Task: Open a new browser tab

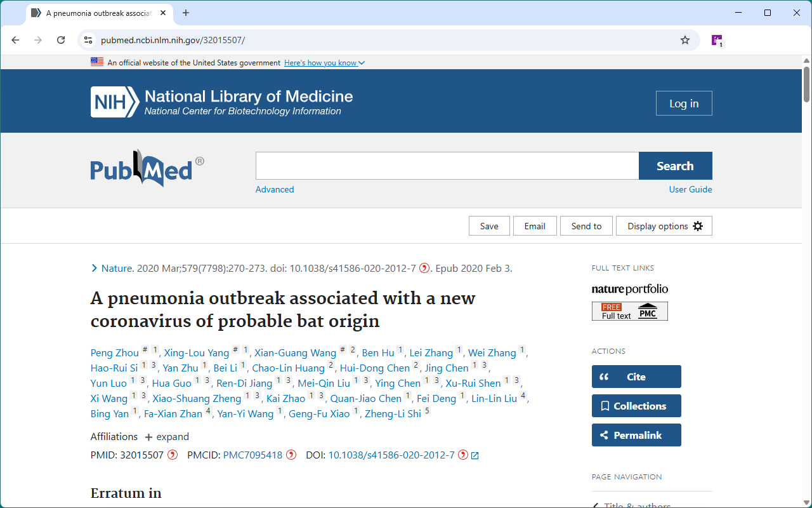Action: 186,13
